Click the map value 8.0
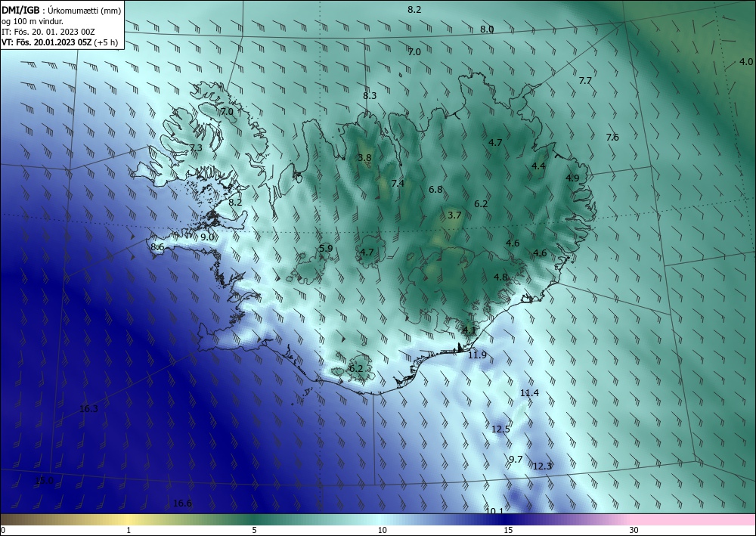Viewport: 756px width, 536px height. click(x=486, y=29)
